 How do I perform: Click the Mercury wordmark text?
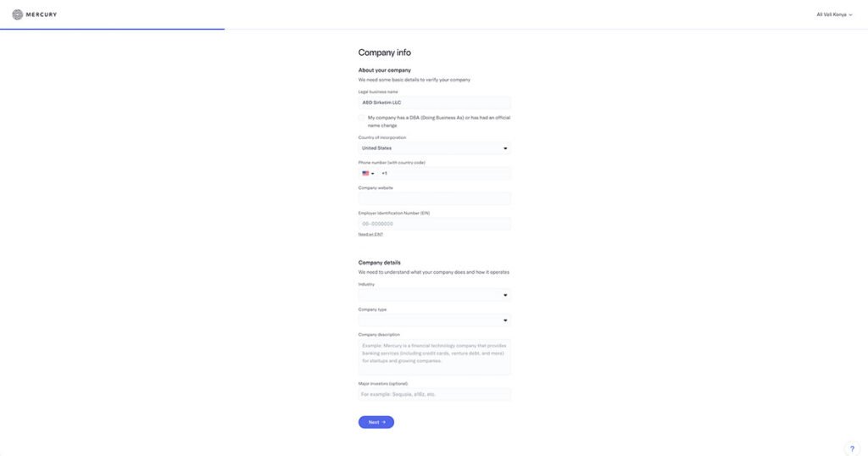click(x=42, y=14)
